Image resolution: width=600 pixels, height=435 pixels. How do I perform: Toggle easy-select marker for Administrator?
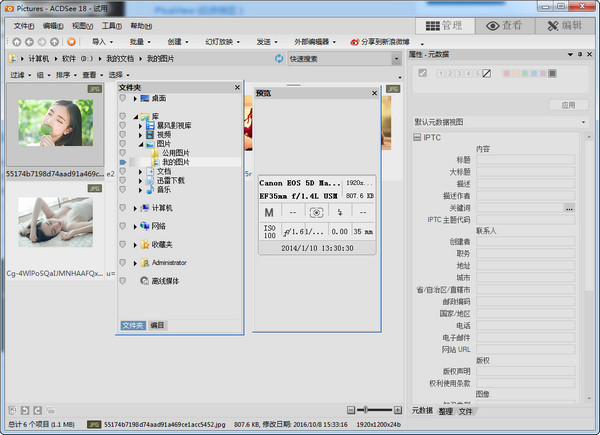click(x=122, y=262)
